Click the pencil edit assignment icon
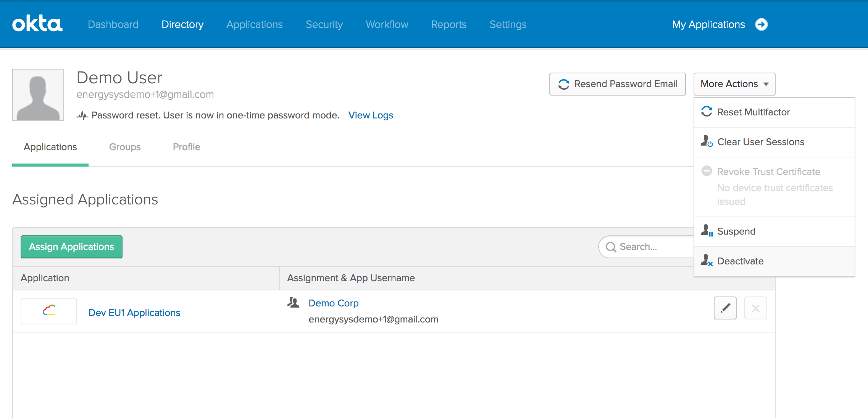 [x=725, y=308]
